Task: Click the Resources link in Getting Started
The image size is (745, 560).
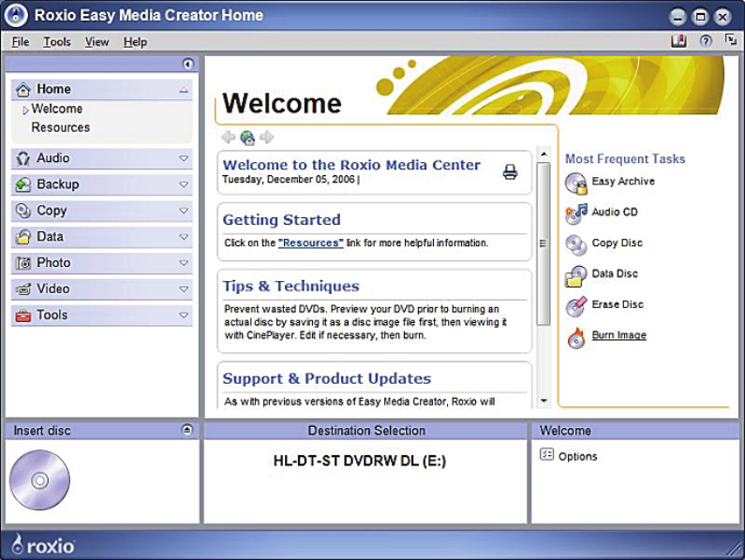Action: [x=310, y=243]
